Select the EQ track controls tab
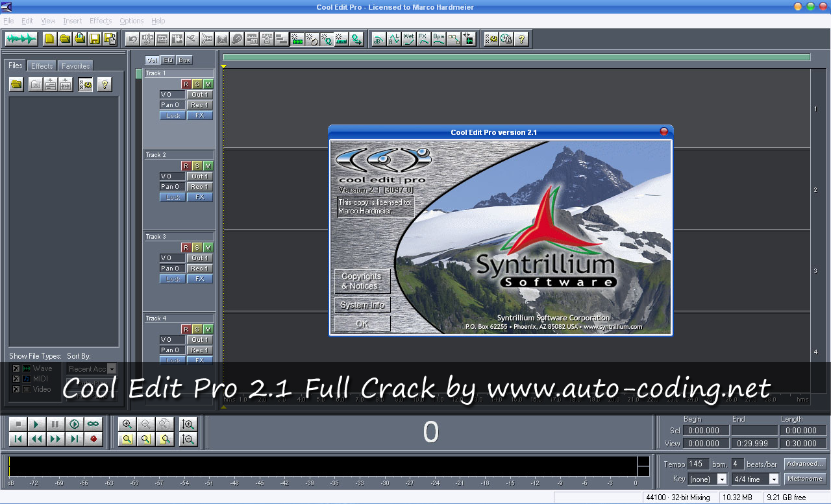Viewport: 831px width, 504px height. click(x=167, y=60)
